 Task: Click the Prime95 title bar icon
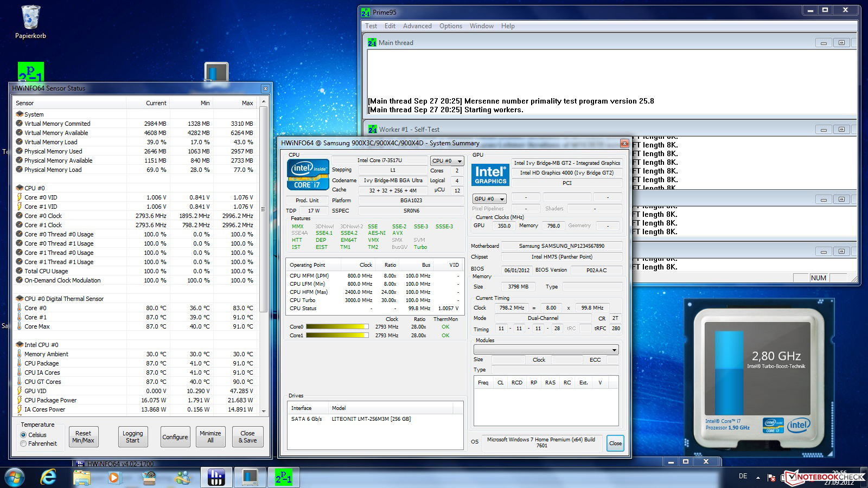[x=366, y=11]
